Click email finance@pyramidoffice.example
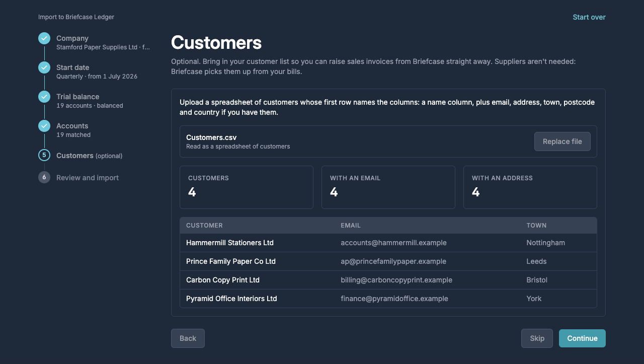The height and width of the screenshot is (364, 644). tap(394, 299)
